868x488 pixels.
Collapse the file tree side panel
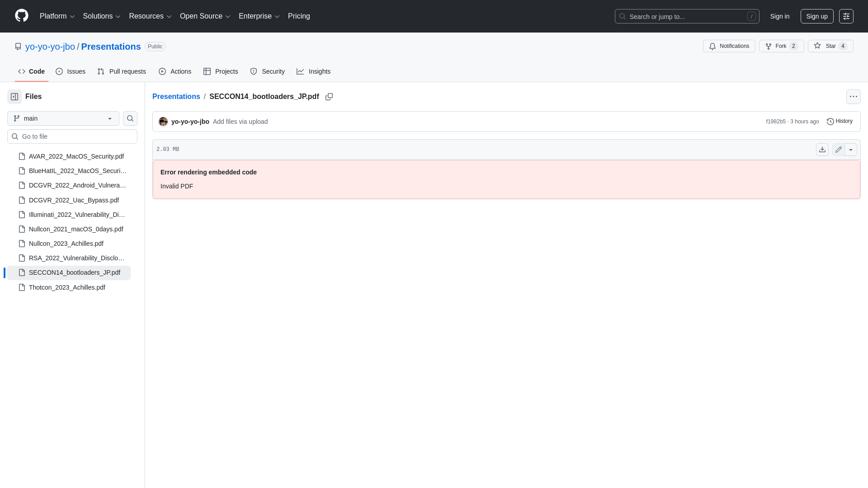(x=14, y=96)
